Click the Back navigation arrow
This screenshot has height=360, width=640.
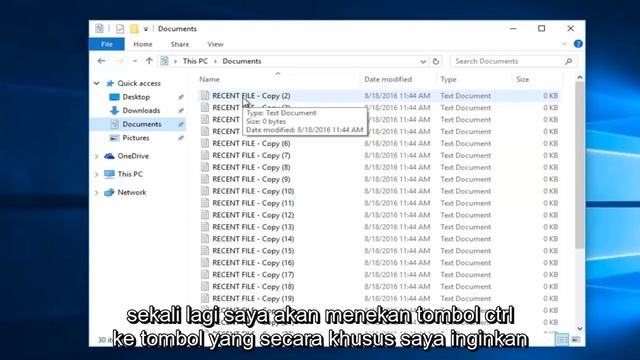101,61
